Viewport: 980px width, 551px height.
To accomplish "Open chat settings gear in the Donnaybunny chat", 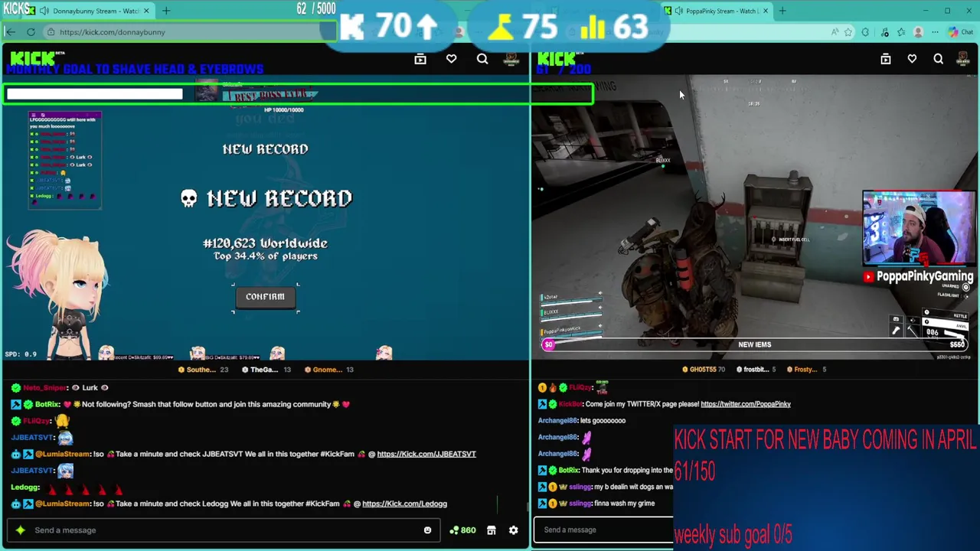I will [514, 530].
